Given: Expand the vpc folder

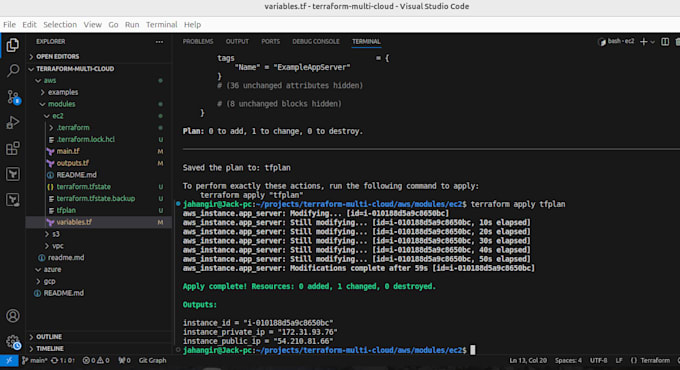Looking at the screenshot, I should pos(58,246).
